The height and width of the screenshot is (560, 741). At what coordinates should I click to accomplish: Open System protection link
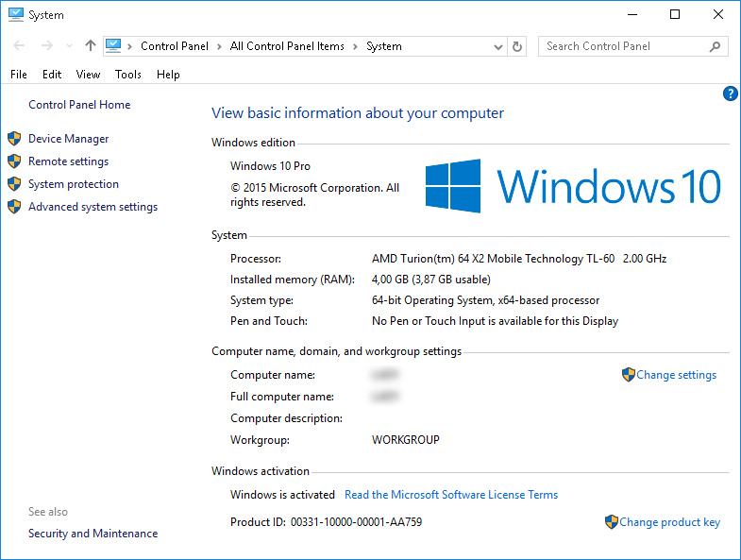click(74, 184)
